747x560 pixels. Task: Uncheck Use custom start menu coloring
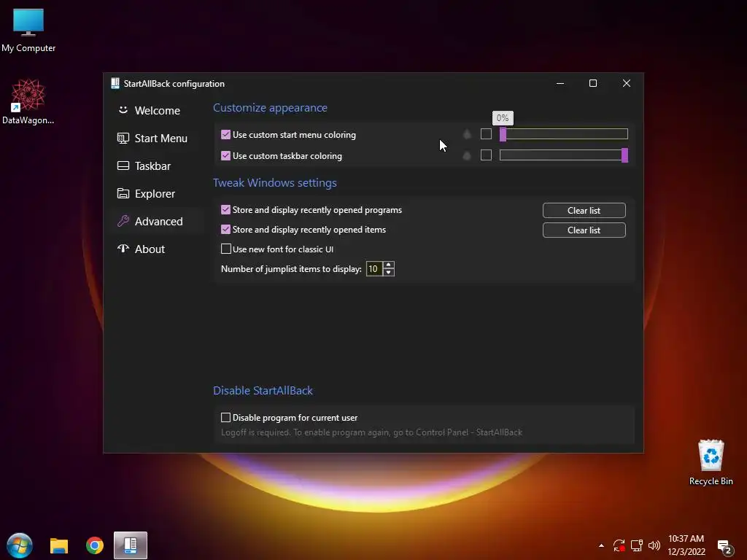click(x=226, y=135)
